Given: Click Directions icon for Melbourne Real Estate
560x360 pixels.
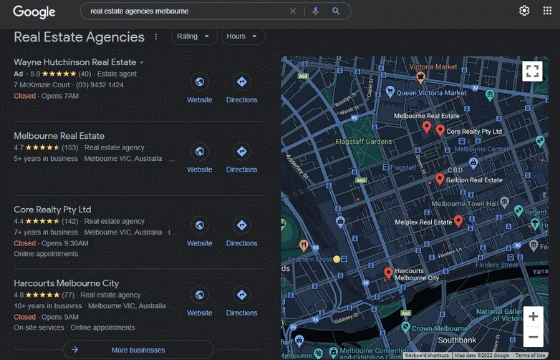Looking at the screenshot, I should (242, 151).
